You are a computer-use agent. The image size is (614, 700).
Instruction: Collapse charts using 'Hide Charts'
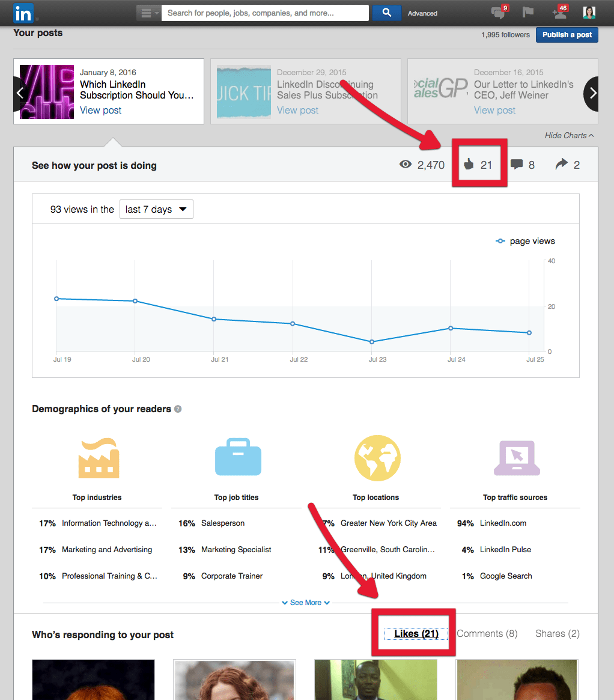[x=569, y=136]
